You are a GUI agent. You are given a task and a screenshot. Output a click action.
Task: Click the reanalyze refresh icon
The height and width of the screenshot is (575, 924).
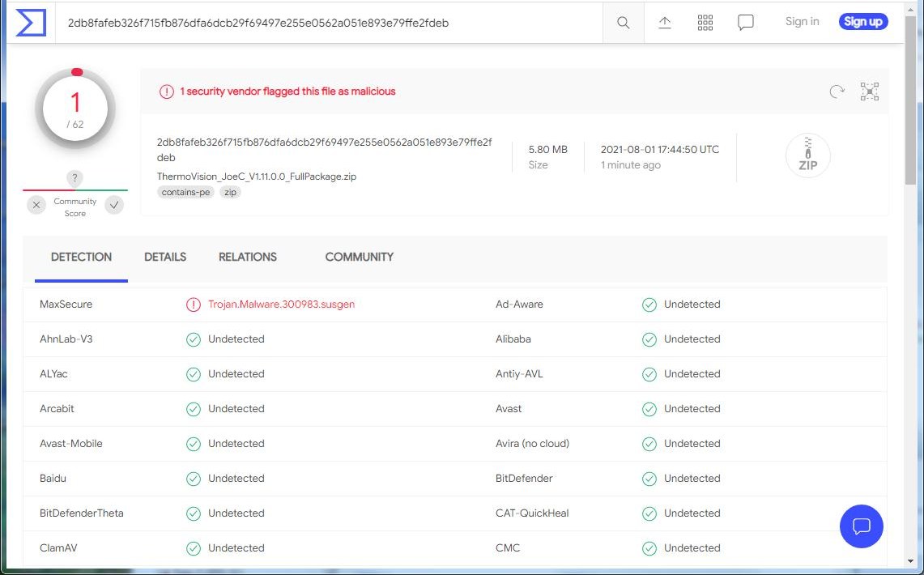(837, 92)
